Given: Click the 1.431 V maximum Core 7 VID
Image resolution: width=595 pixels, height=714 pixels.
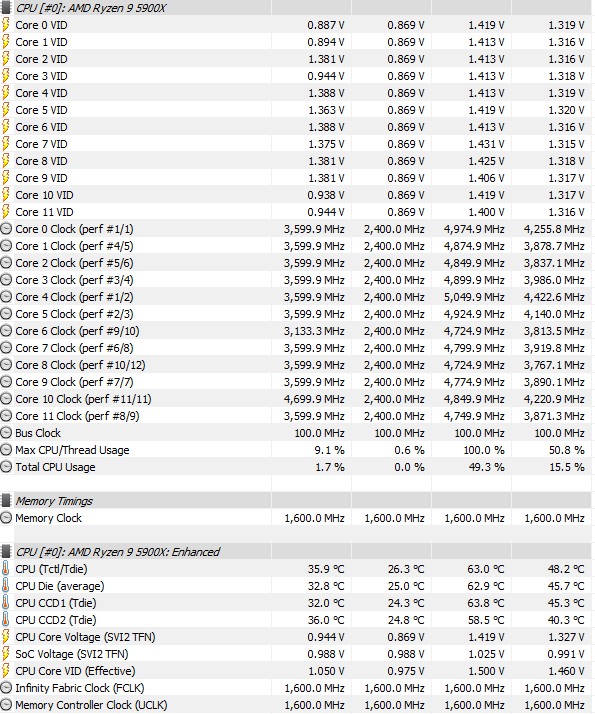Looking at the screenshot, I should tap(486, 144).
